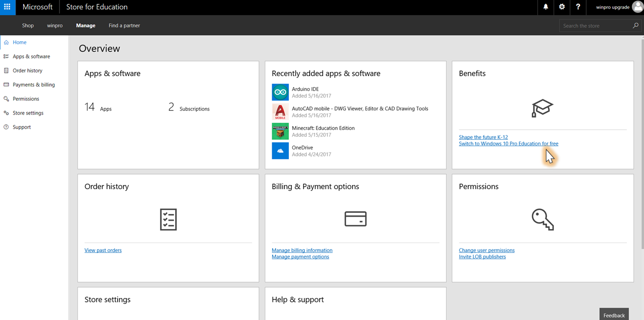Click the Feedback button
This screenshot has height=320, width=644.
click(614, 315)
